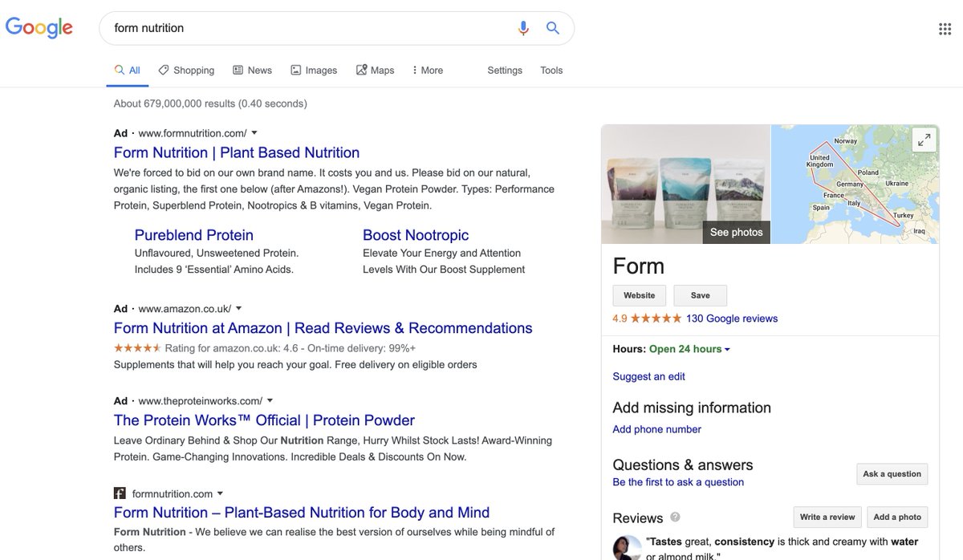Click the Save button in Form panel

701,295
